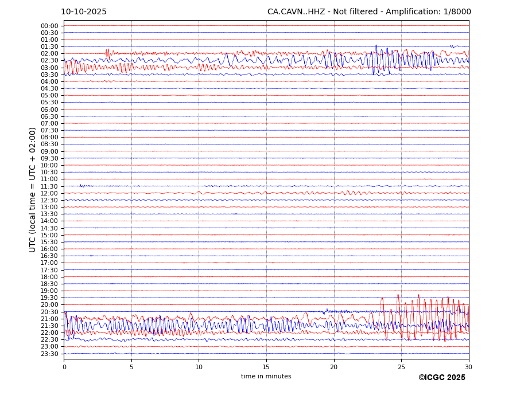The width and height of the screenshot is (532, 399).
Task: Select the ©ICGC 2025 copyright text
Action: click(441, 378)
